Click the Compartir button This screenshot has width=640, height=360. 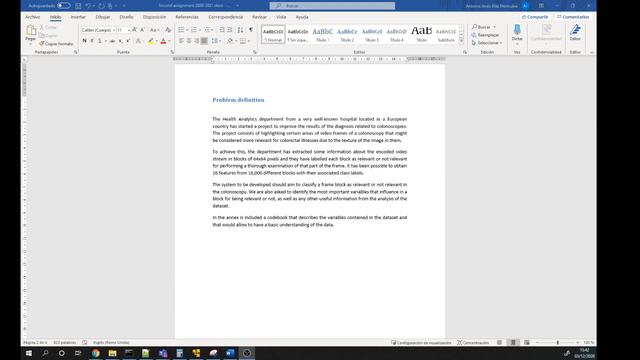(535, 17)
